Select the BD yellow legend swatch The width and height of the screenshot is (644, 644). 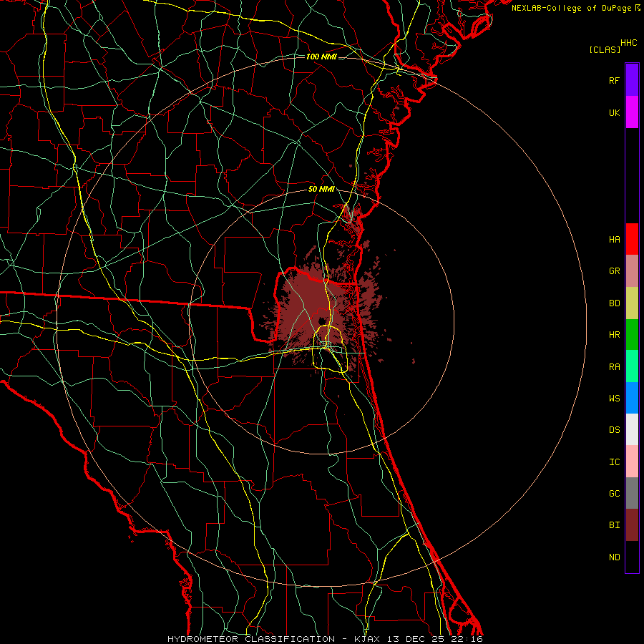pyautogui.click(x=632, y=303)
